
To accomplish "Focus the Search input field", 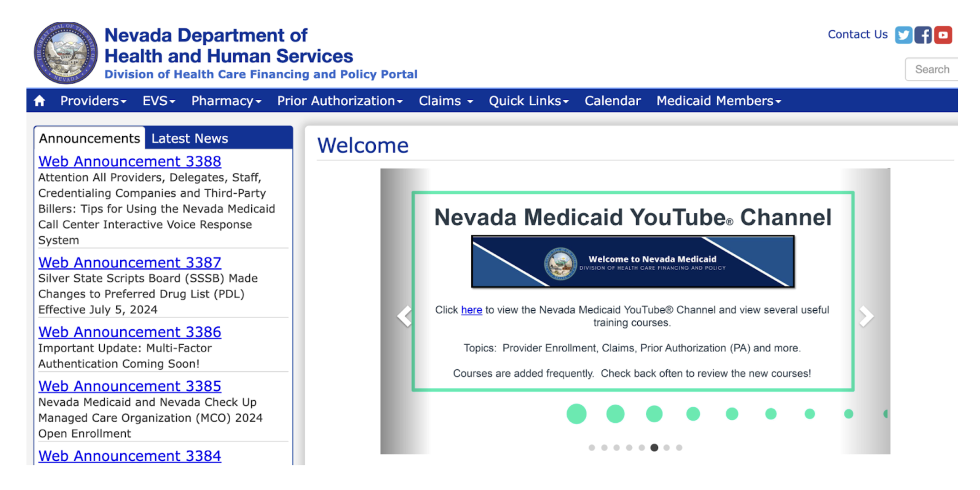I will 932,69.
